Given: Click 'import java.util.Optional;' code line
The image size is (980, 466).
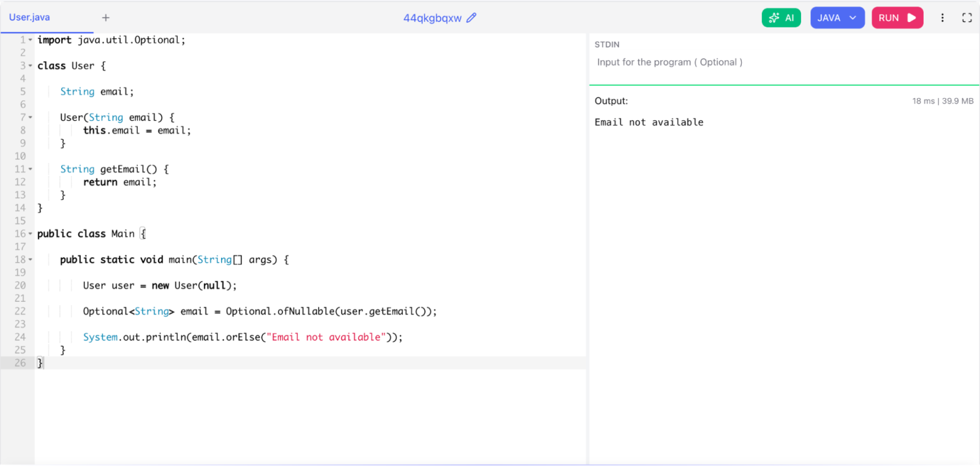Looking at the screenshot, I should [111, 40].
